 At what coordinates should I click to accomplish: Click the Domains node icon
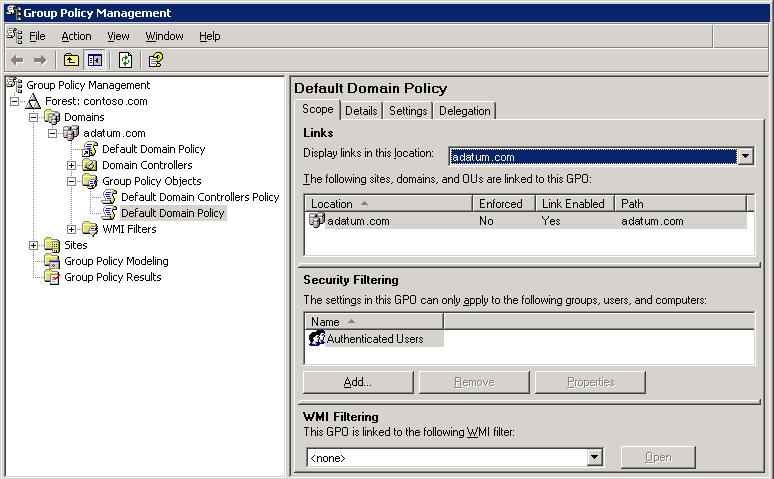coord(52,118)
